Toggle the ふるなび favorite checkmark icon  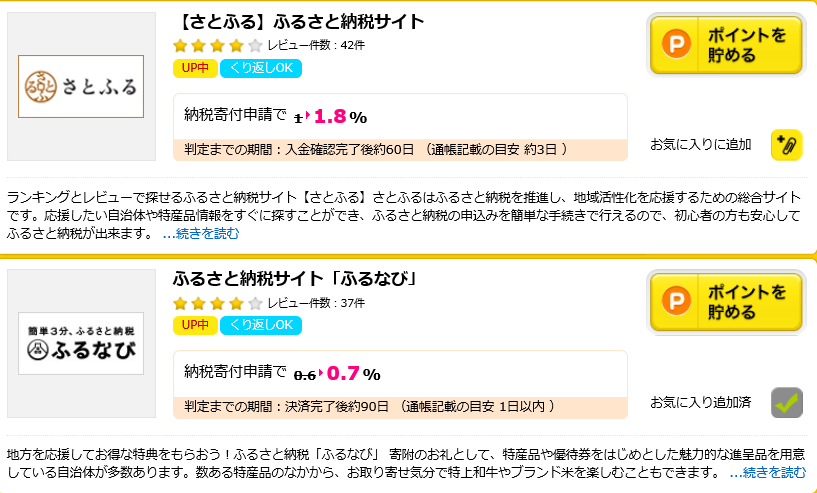786,402
